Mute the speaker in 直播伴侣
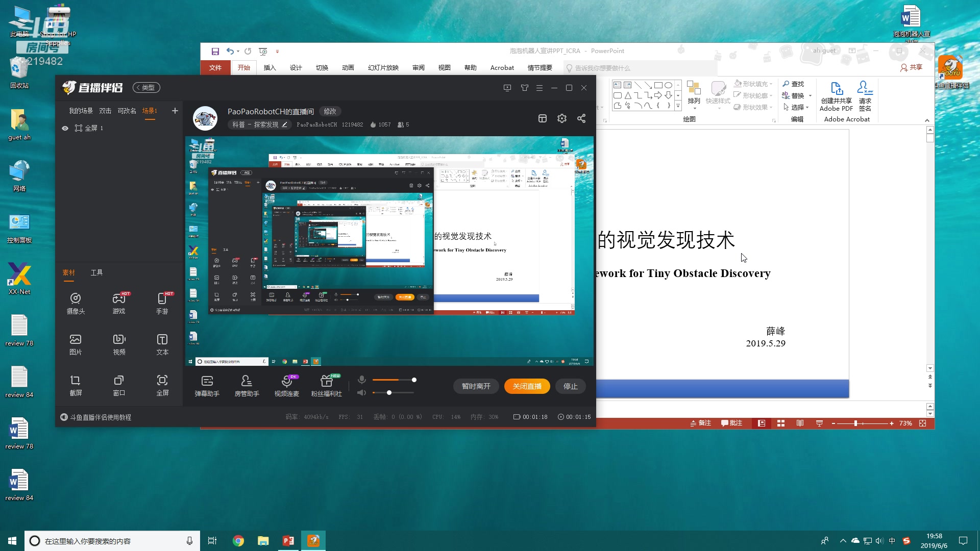Viewport: 980px width, 551px height. (361, 392)
